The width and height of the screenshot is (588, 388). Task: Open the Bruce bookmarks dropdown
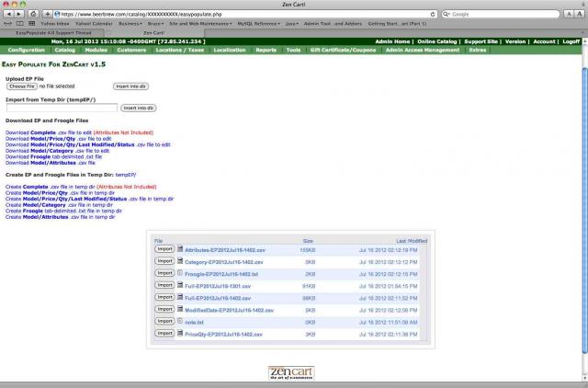pyautogui.click(x=155, y=23)
